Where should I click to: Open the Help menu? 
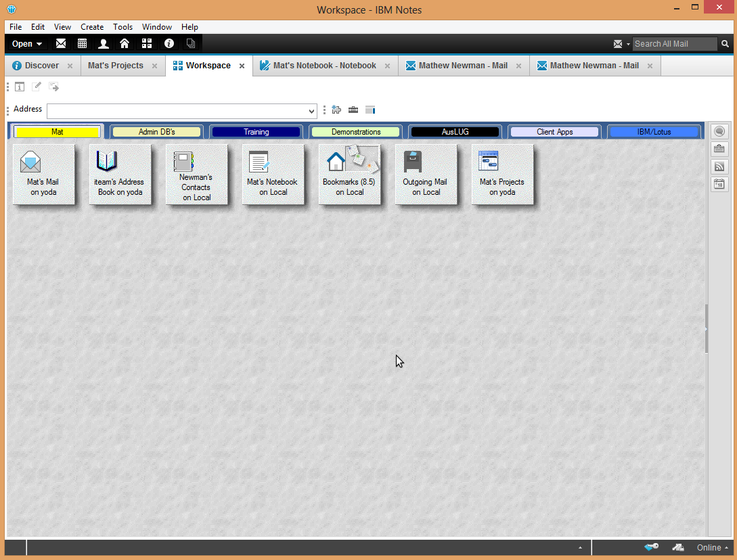click(189, 27)
